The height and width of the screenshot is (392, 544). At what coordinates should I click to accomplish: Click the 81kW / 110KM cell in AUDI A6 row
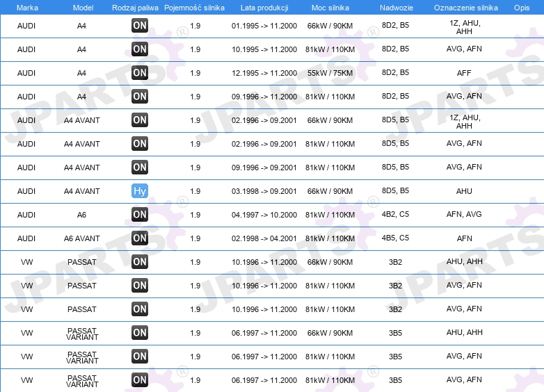330,215
